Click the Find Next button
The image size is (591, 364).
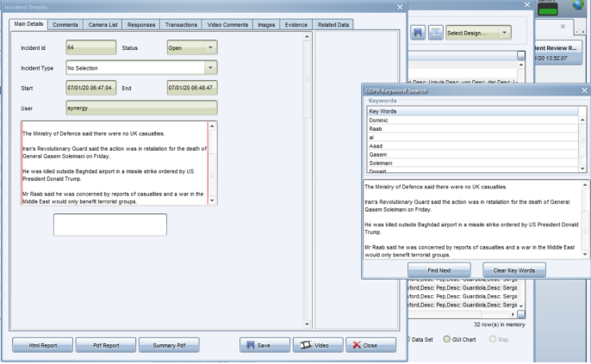[x=437, y=270]
